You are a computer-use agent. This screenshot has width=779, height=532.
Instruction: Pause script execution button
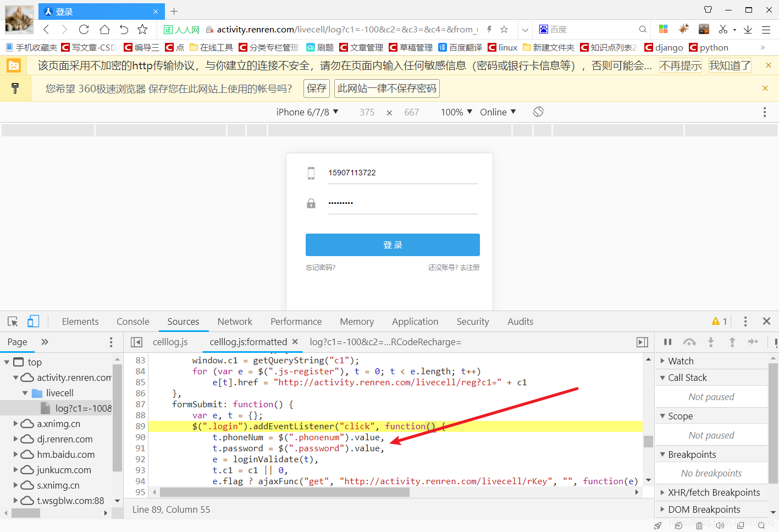click(668, 342)
